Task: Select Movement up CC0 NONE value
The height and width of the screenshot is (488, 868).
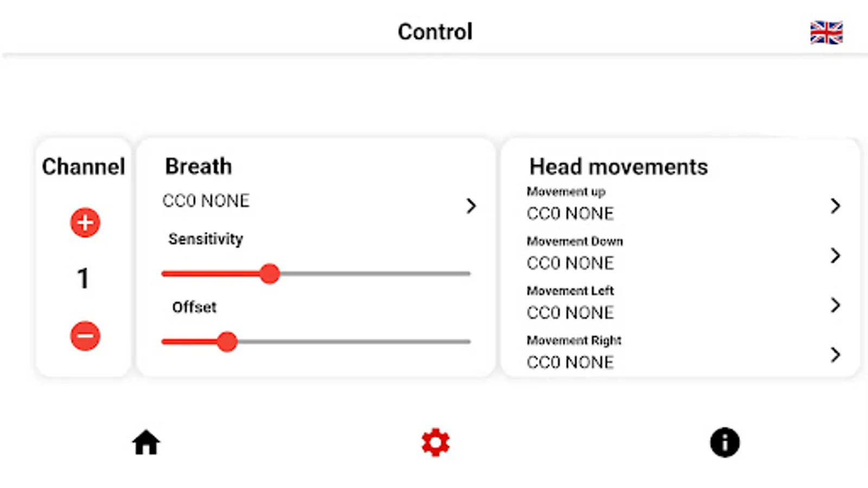Action: 570,214
